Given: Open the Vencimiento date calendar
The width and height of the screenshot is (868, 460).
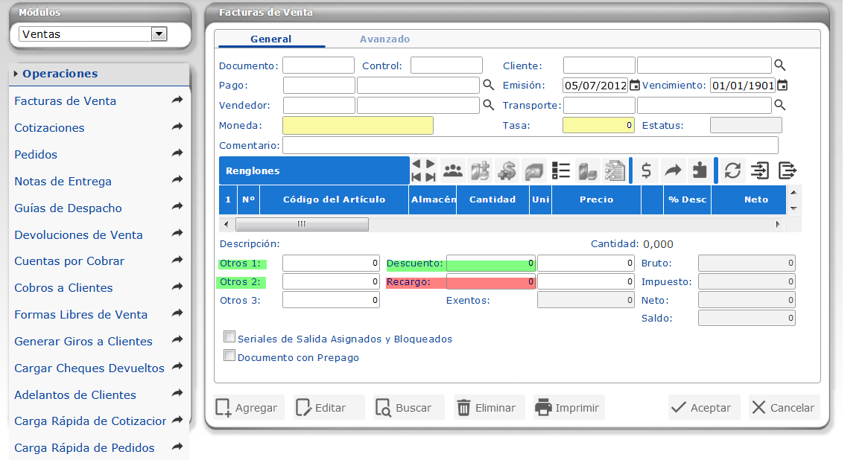Looking at the screenshot, I should (782, 86).
